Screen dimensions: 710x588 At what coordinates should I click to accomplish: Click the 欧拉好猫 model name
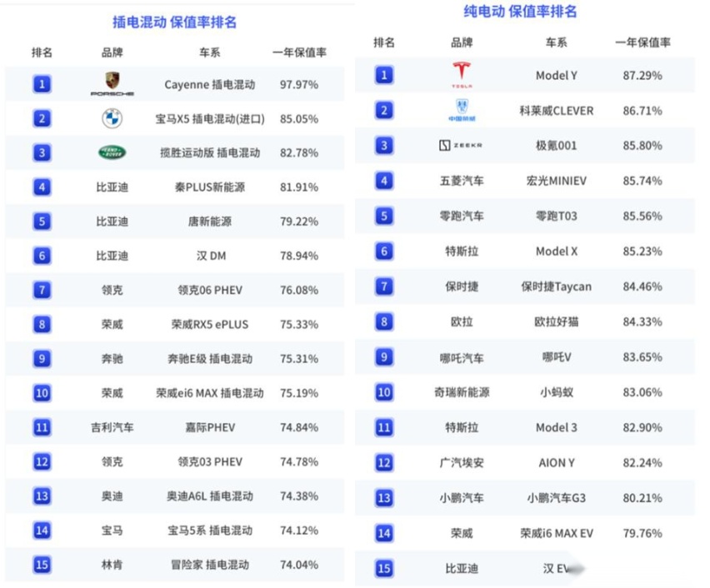pyautogui.click(x=556, y=321)
